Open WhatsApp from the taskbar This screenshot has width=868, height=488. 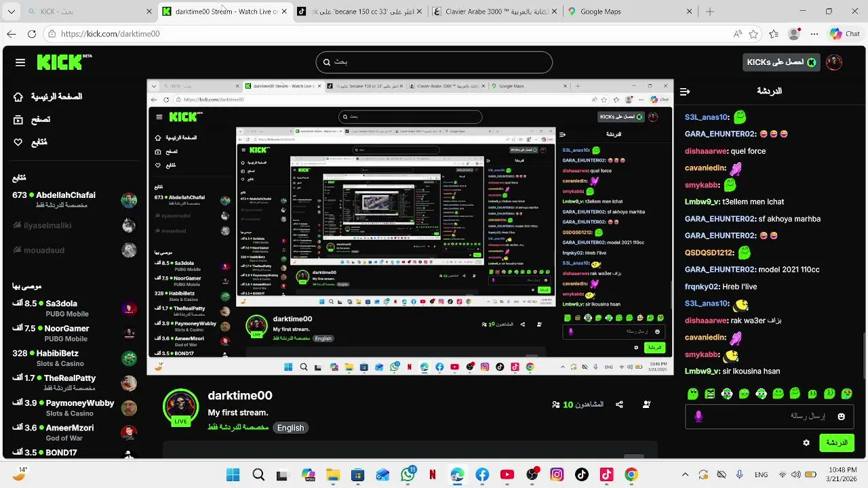coord(408,474)
